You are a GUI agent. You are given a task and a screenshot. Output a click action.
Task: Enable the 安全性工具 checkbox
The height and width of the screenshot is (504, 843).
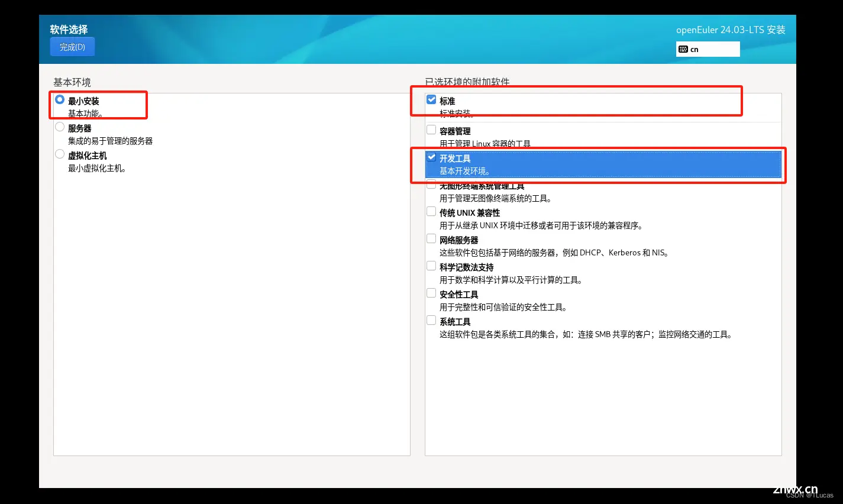click(431, 293)
